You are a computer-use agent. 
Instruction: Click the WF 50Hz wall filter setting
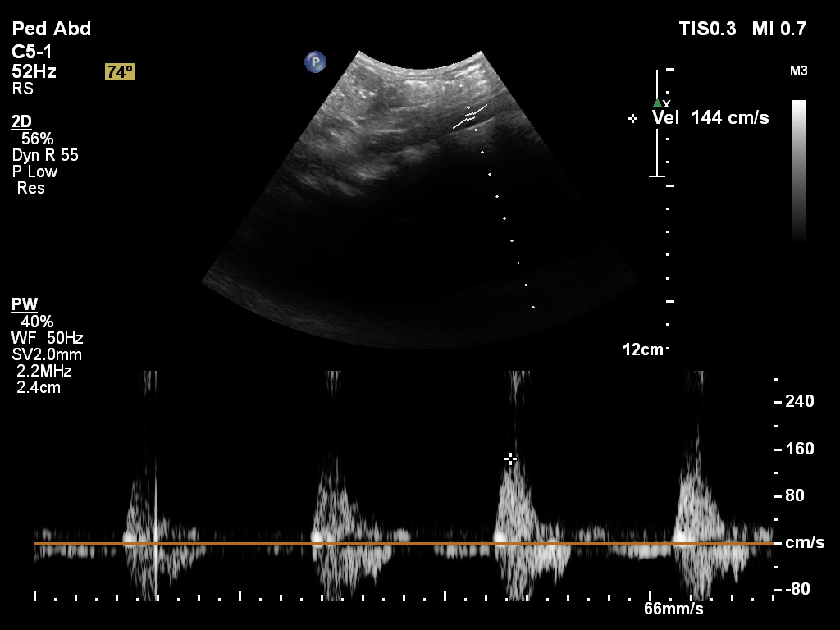48,337
